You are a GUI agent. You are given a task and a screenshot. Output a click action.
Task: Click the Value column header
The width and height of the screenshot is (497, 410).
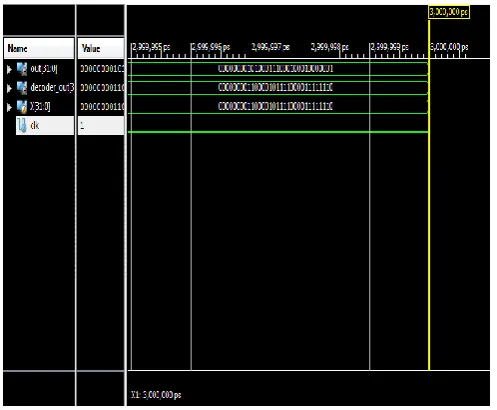pos(101,48)
